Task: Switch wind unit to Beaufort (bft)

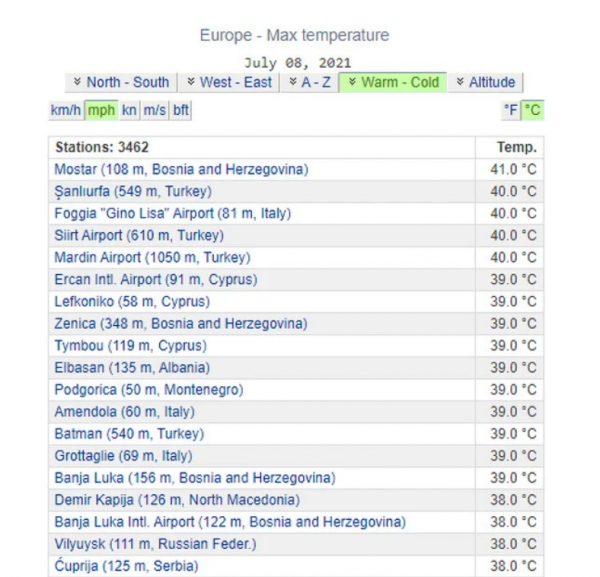Action: (180, 110)
